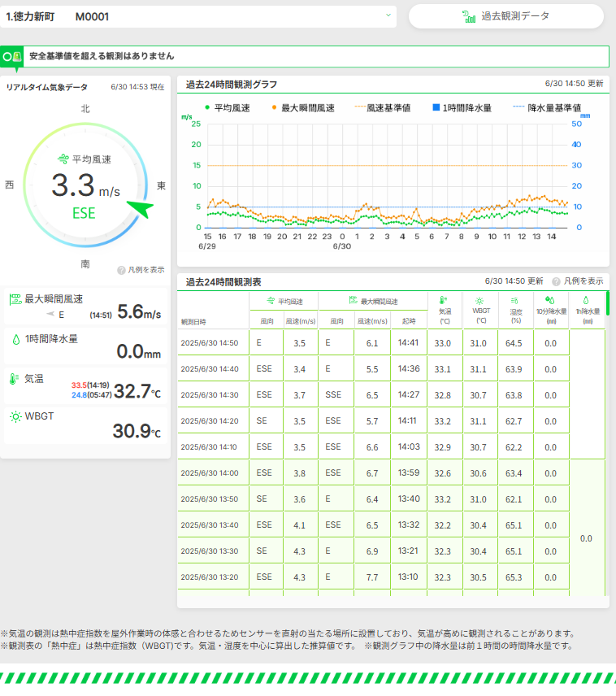Toggle 1時間降水量 series in graph legend
This screenshot has width=616, height=696.
point(462,108)
